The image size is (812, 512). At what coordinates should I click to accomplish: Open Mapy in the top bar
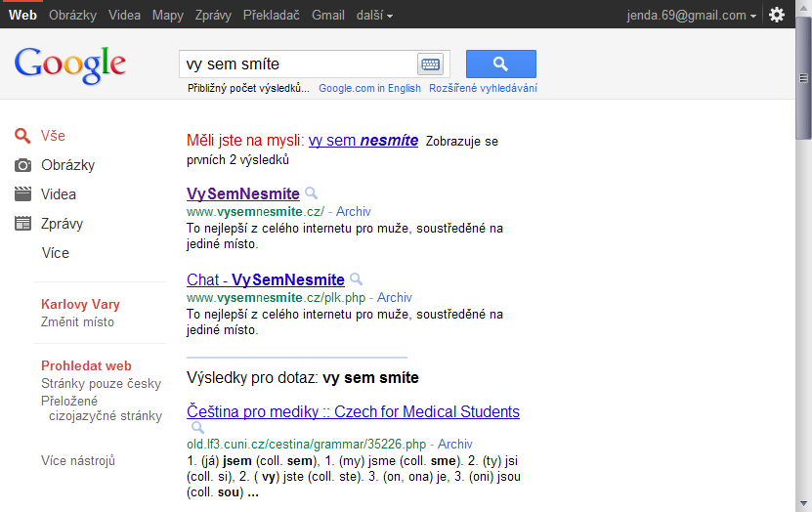(x=168, y=15)
